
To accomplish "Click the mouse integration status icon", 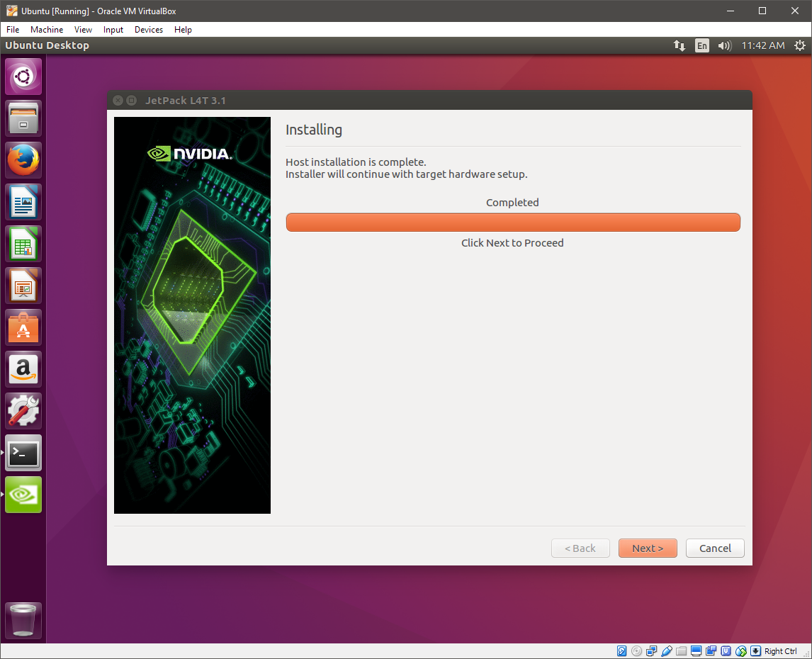I will pyautogui.click(x=741, y=651).
